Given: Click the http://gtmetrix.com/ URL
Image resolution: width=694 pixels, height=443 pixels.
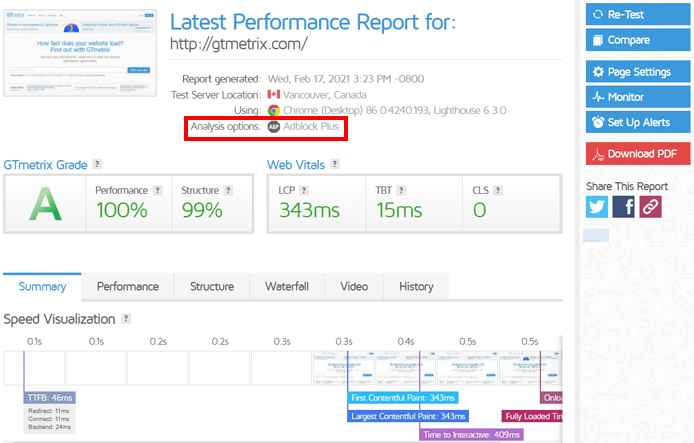Looking at the screenshot, I should 239,44.
